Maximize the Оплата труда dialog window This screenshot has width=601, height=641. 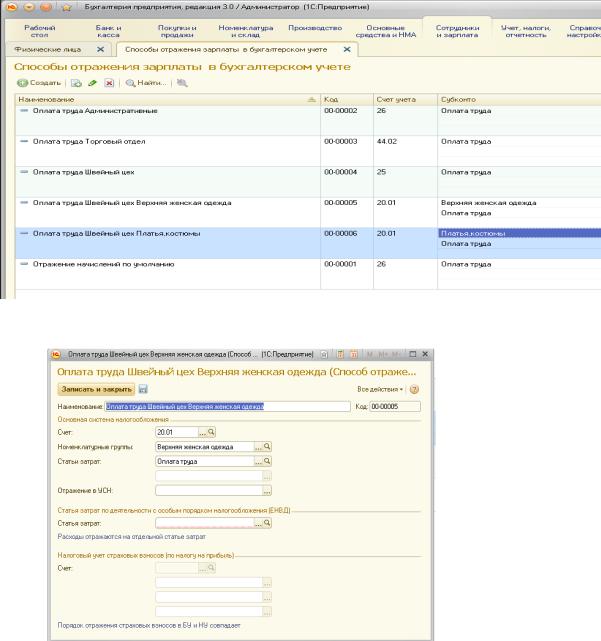click(x=413, y=354)
